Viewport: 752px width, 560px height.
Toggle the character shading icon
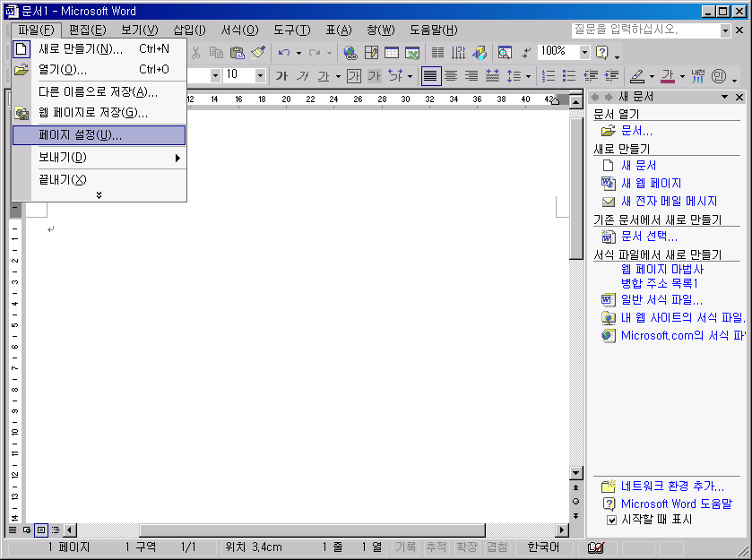(x=374, y=76)
